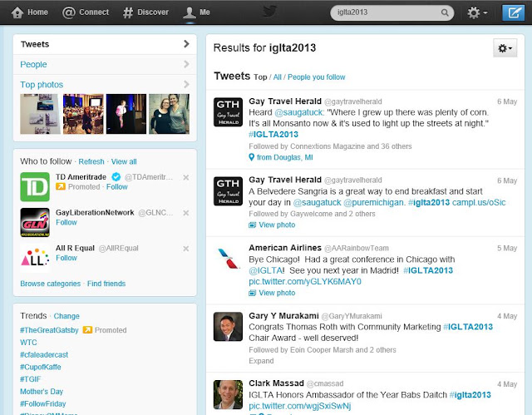Select the Top tweets filter
The width and height of the screenshot is (532, 415).
(260, 77)
